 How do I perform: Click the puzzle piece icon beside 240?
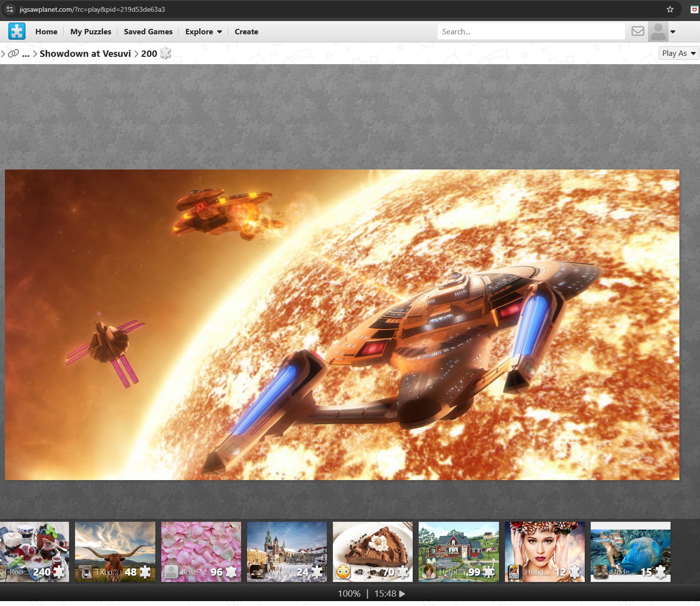point(59,572)
